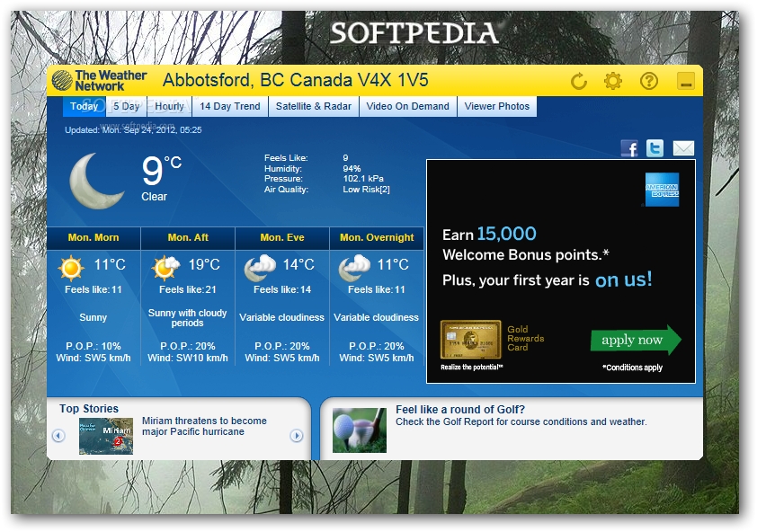
Task: Click Sunny with cloudy periods text
Action: pyautogui.click(x=187, y=317)
